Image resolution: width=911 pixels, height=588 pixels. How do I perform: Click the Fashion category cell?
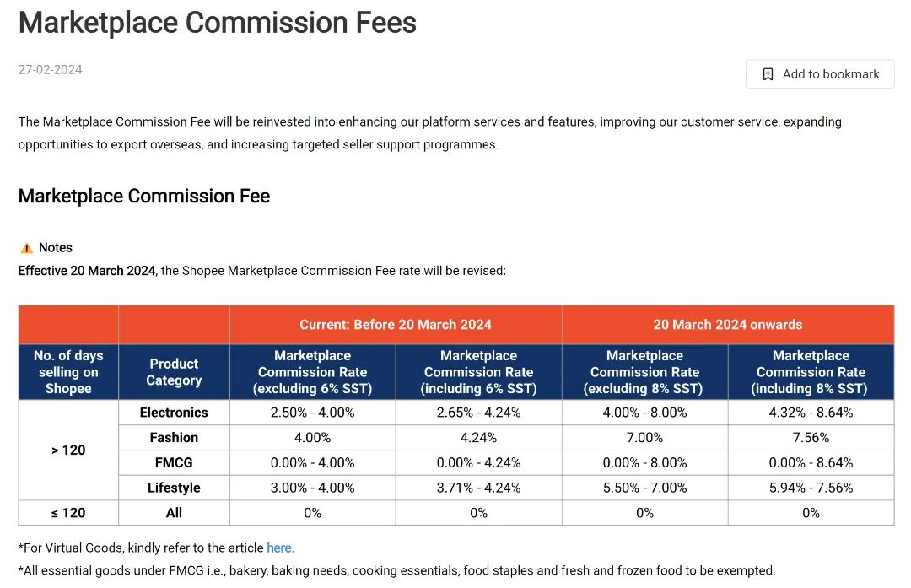[x=174, y=438]
